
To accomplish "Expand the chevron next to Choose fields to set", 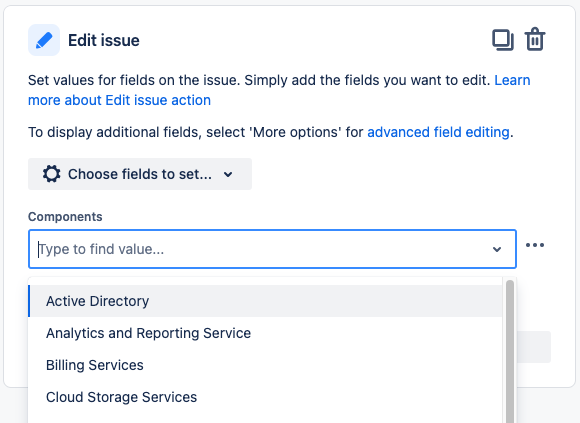I will coord(228,175).
